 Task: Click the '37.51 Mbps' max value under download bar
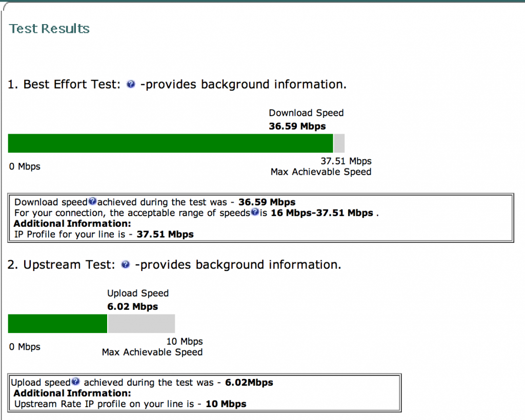click(x=346, y=161)
